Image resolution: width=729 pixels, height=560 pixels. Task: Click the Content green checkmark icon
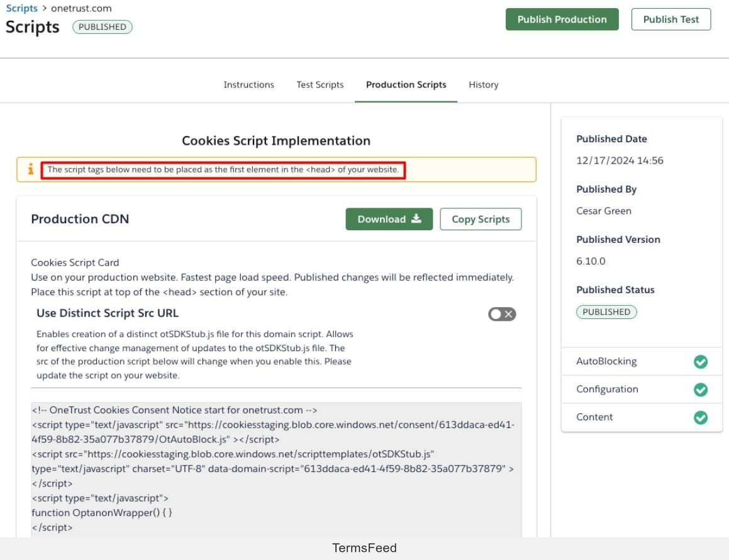[x=700, y=417]
